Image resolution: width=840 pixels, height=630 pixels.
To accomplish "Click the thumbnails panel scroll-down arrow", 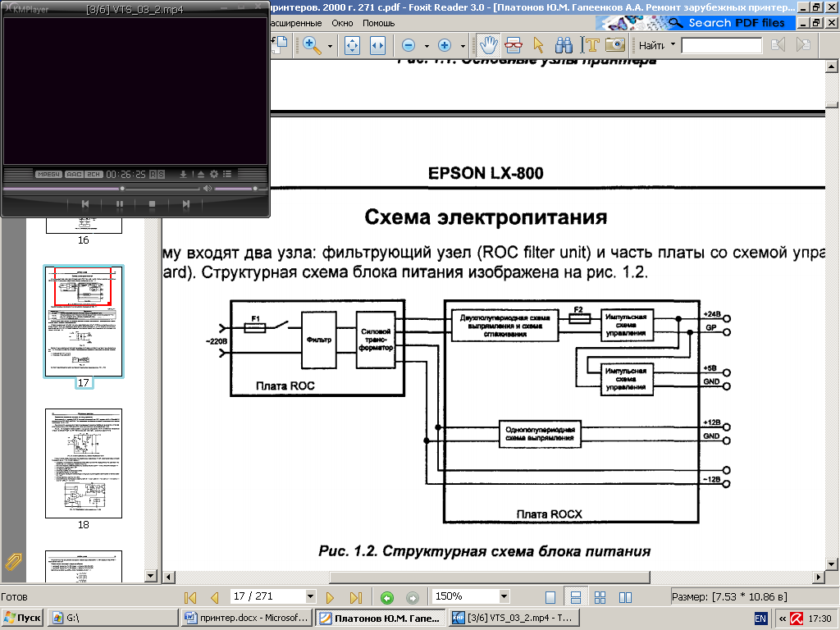I will click(151, 576).
